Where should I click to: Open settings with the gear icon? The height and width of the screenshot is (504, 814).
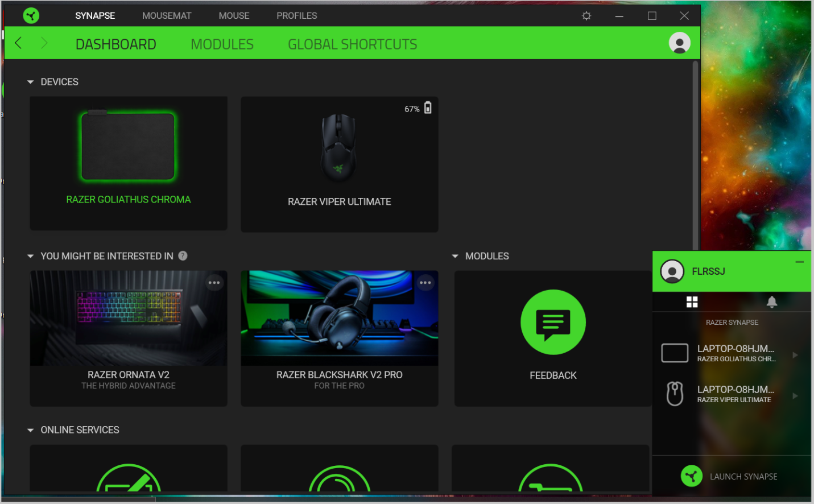click(x=586, y=16)
